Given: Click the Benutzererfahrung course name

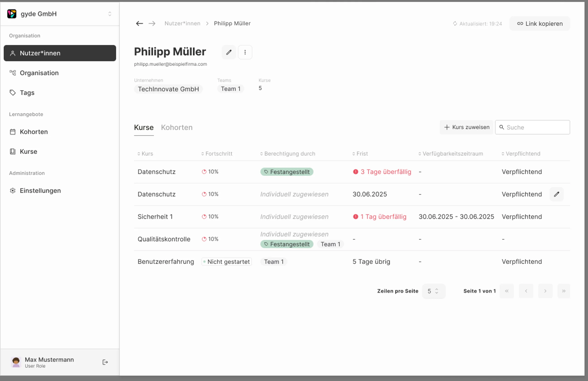Looking at the screenshot, I should tap(166, 261).
